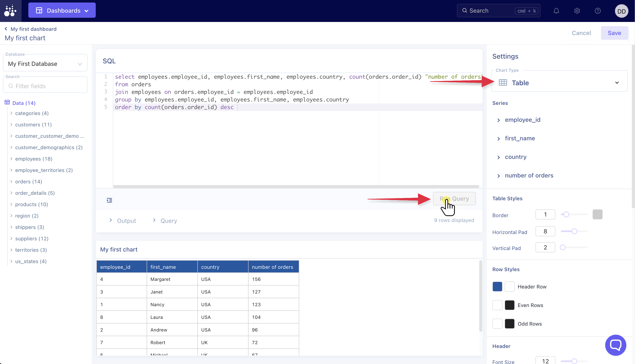Click the app logo icon

tap(11, 11)
